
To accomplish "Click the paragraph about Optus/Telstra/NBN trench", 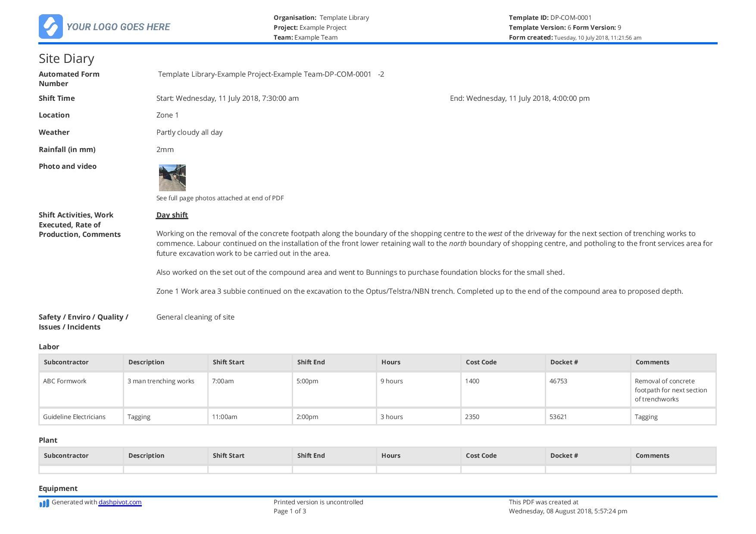I will click(420, 291).
